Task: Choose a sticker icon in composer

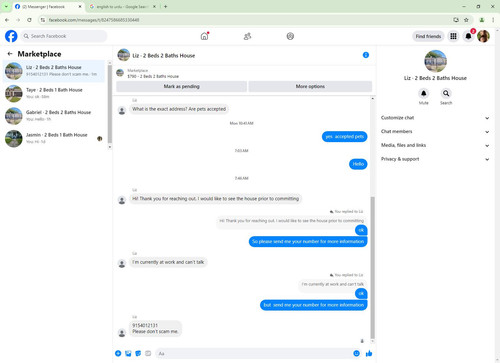Action: [x=138, y=353]
